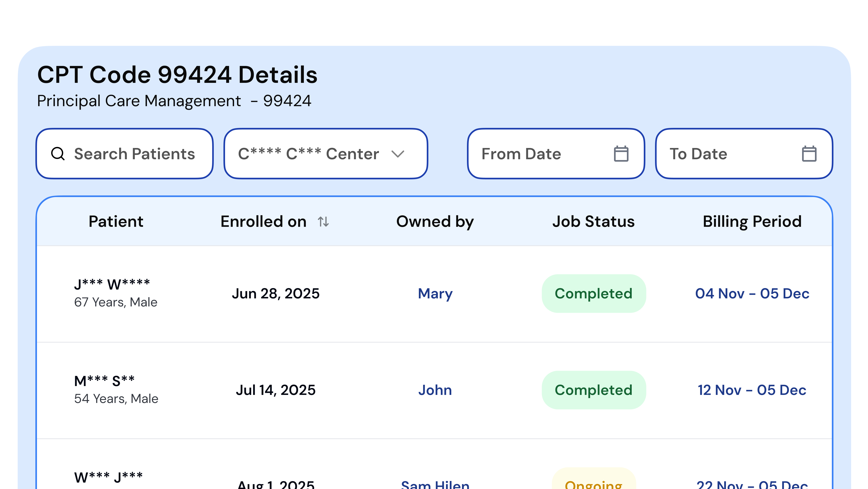Open billing period 04 Nov - 05 Dec

pos(752,294)
